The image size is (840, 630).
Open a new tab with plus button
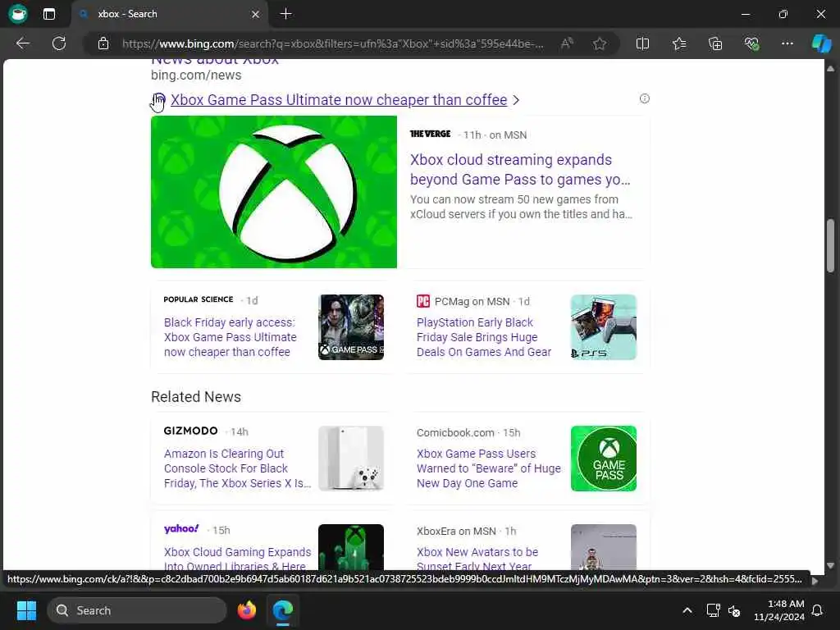click(x=286, y=14)
